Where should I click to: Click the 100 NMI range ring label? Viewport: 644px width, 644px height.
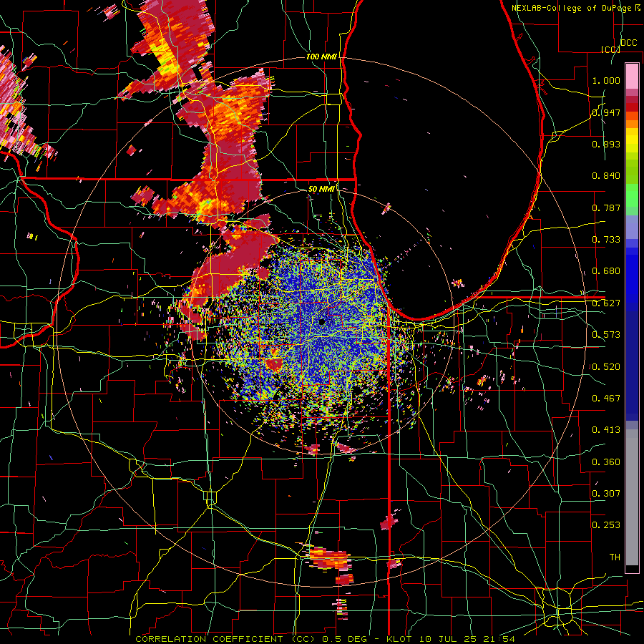click(x=321, y=57)
